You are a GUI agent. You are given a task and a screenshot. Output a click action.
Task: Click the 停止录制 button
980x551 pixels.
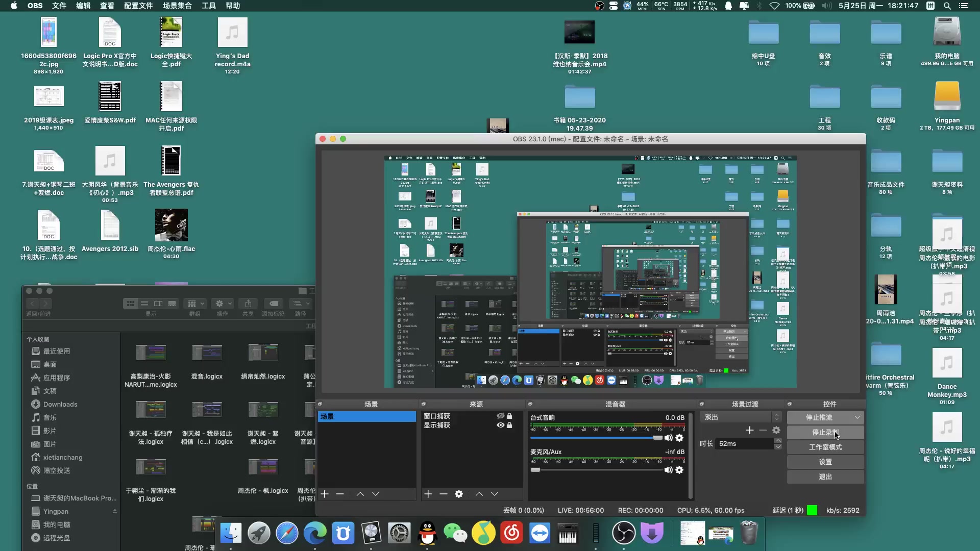[x=825, y=432]
